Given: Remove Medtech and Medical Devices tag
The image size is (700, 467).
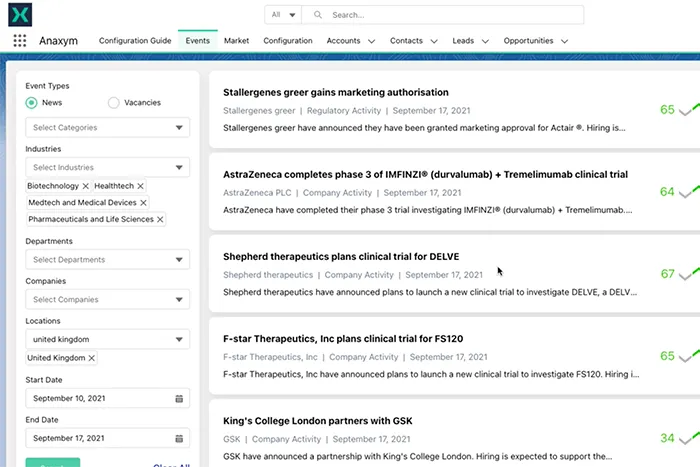Looking at the screenshot, I should point(143,203).
